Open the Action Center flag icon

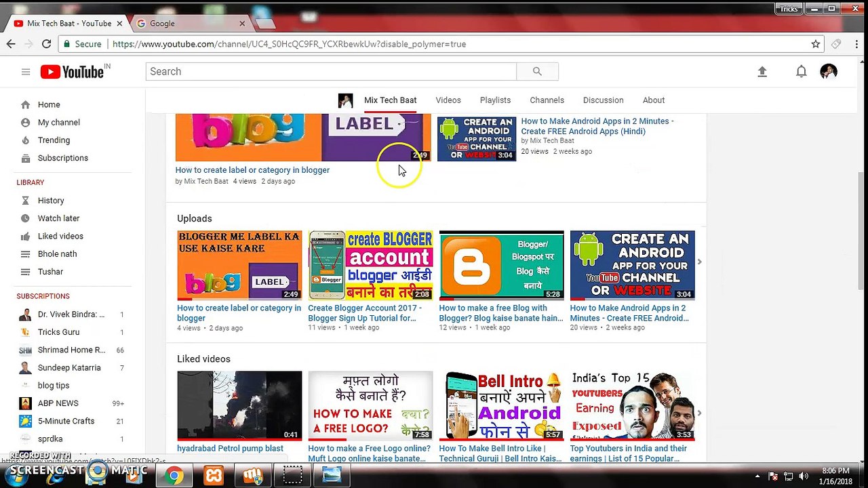point(774,476)
